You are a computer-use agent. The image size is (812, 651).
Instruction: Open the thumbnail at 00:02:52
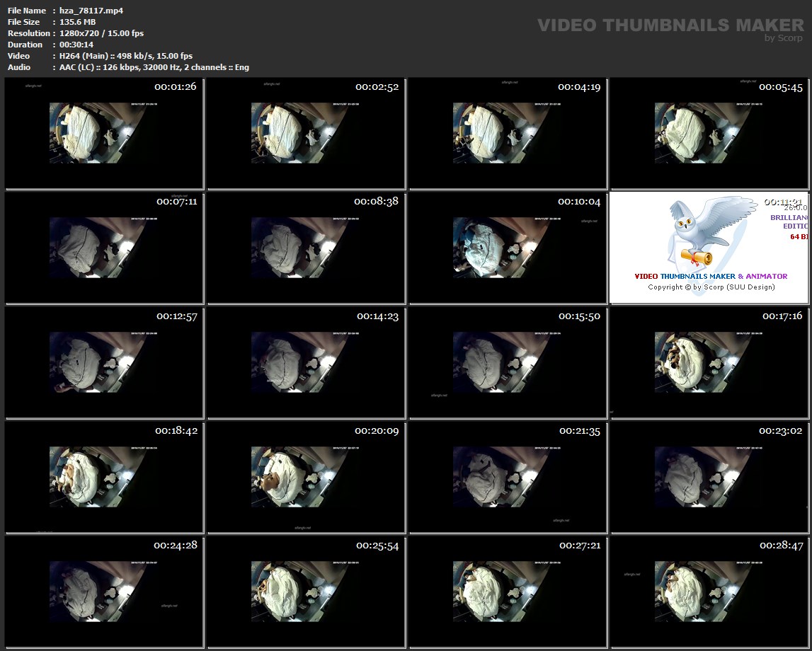[306, 134]
